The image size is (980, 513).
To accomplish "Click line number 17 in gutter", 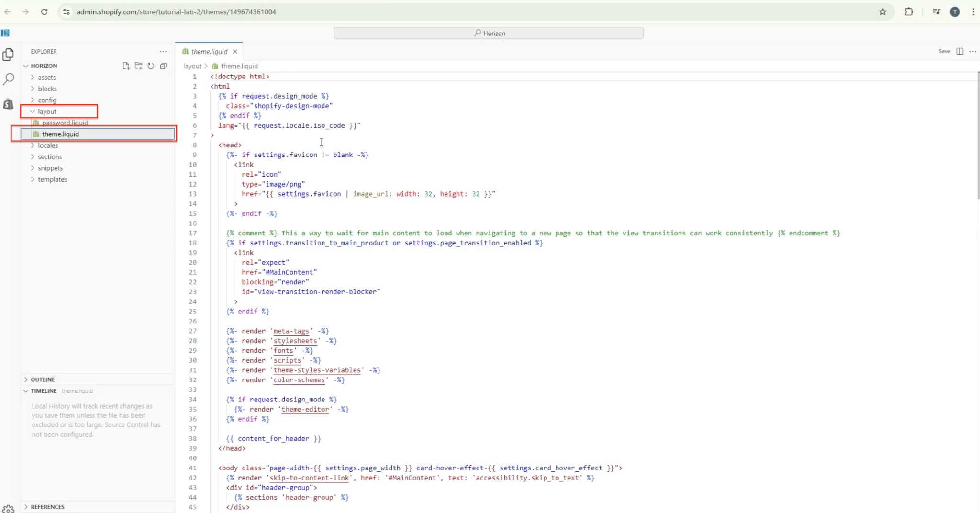I will [192, 233].
